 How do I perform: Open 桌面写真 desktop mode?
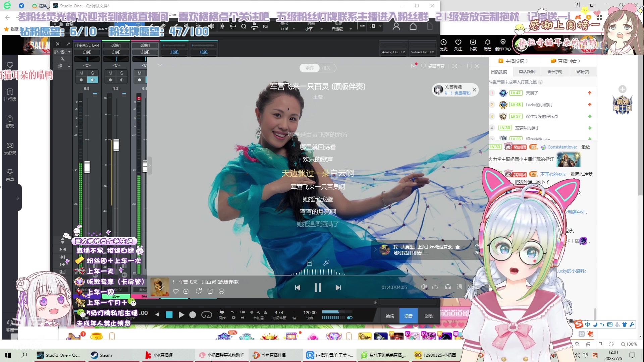(433, 66)
